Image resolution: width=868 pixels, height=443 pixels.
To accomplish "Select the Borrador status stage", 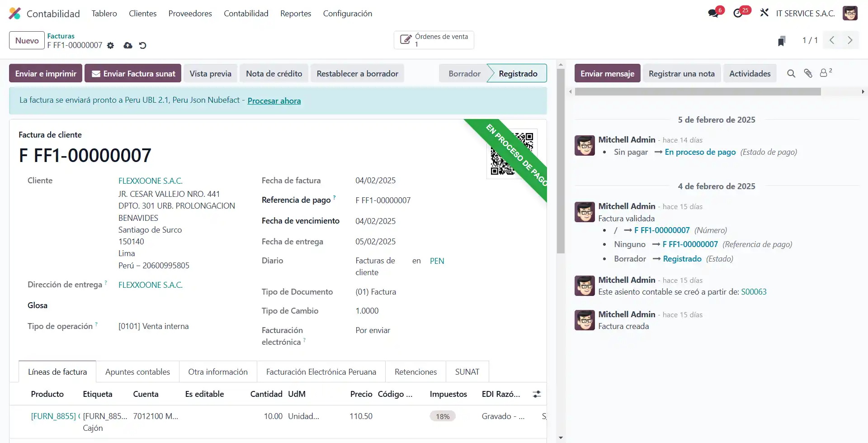I will pos(464,73).
